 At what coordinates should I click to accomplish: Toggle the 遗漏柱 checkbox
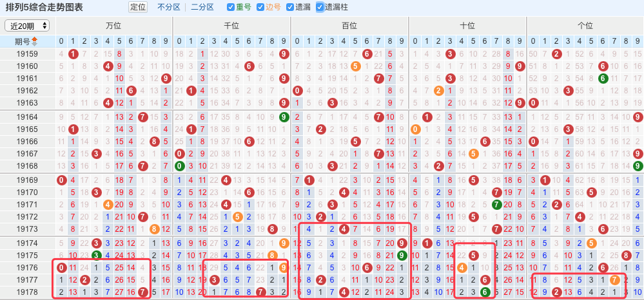[x=320, y=8]
